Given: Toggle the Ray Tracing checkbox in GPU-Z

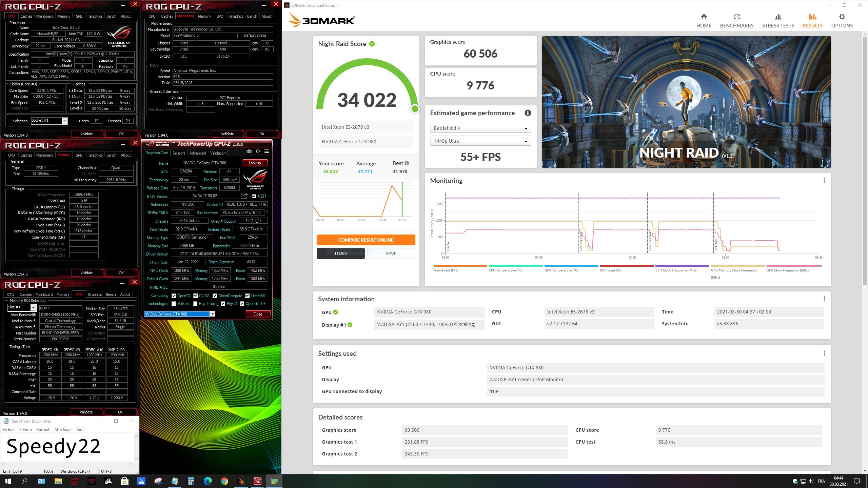Looking at the screenshot, I should 195,303.
